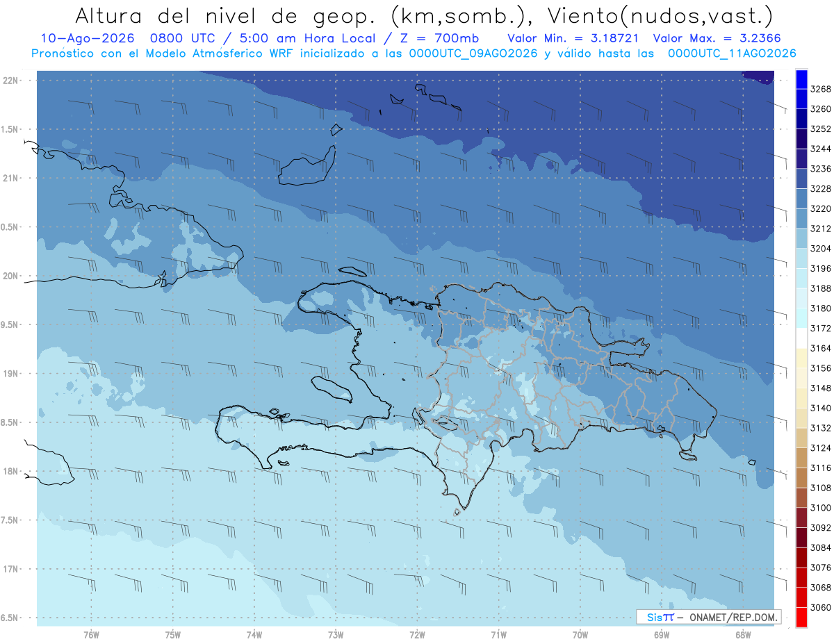
Task: Select the white swatch between 3172 and 3164
Action: [801, 338]
